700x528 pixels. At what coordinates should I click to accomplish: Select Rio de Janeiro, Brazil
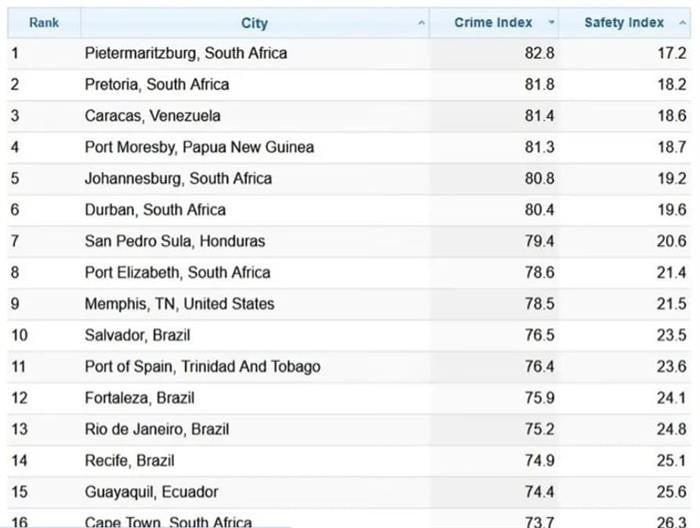click(x=157, y=429)
